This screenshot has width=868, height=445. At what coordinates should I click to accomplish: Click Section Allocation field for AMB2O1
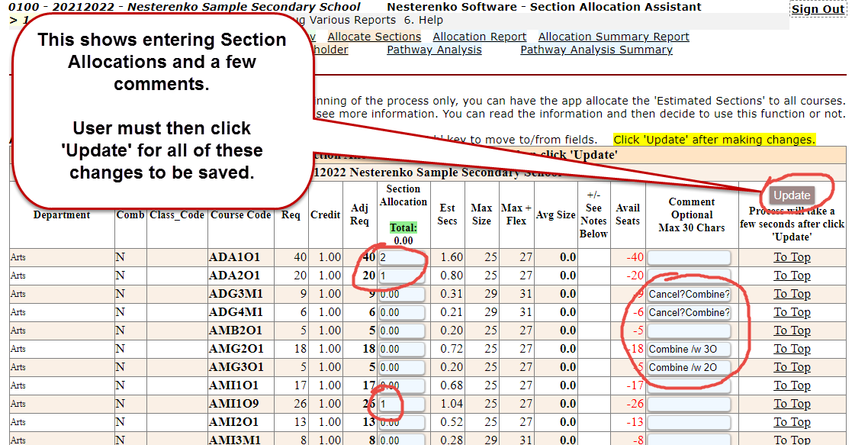coord(401,331)
